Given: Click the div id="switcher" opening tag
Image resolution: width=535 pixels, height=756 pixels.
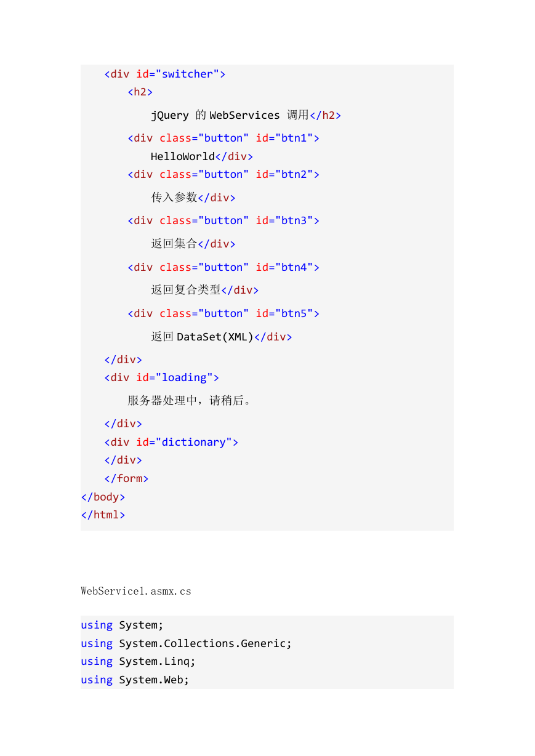Looking at the screenshot, I should [165, 74].
